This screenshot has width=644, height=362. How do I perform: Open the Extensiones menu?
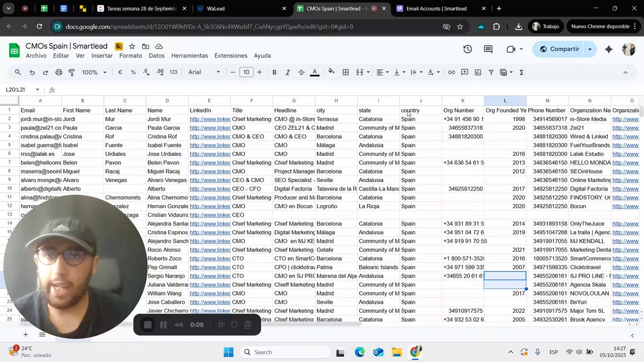point(231,56)
